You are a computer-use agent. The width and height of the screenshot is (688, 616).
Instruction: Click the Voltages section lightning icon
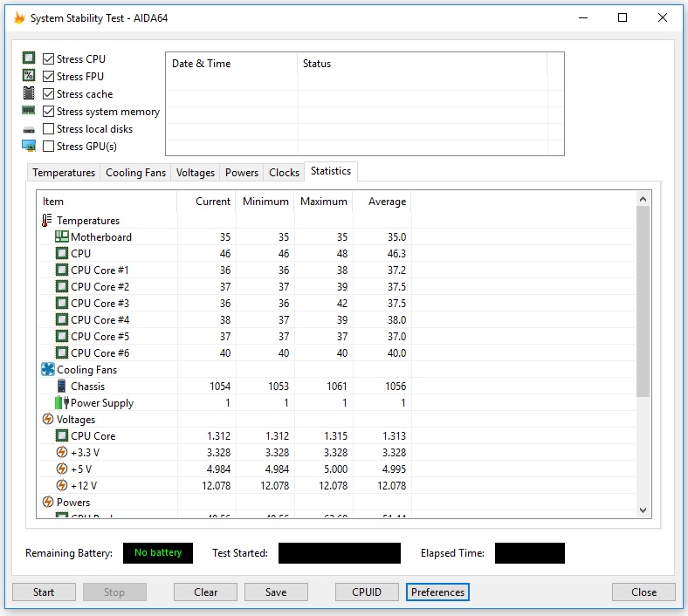point(48,419)
